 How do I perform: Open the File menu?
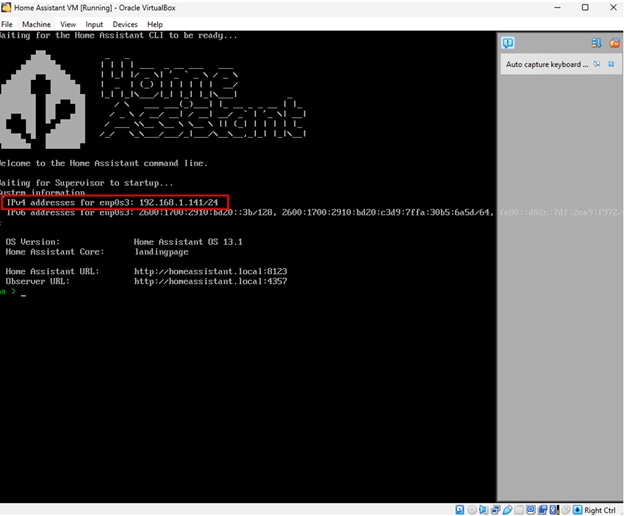7,24
